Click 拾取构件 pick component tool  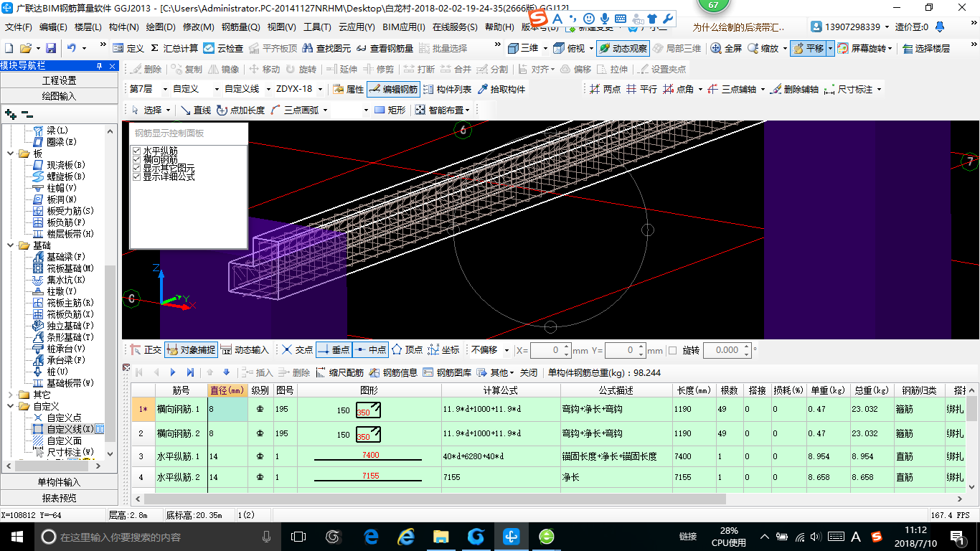(x=501, y=90)
